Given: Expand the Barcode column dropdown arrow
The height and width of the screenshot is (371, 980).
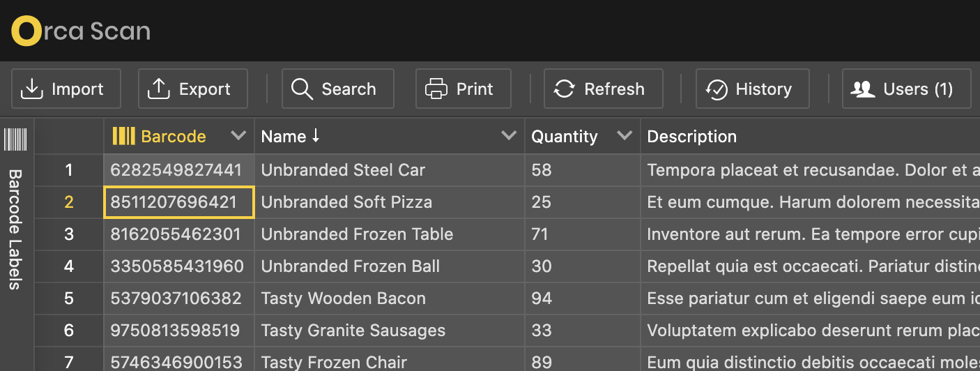Looking at the screenshot, I should pos(238,136).
